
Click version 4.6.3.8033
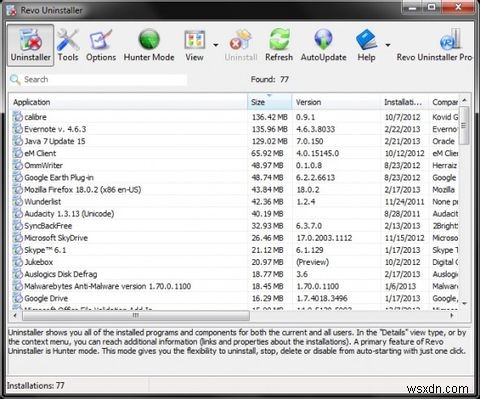315,129
